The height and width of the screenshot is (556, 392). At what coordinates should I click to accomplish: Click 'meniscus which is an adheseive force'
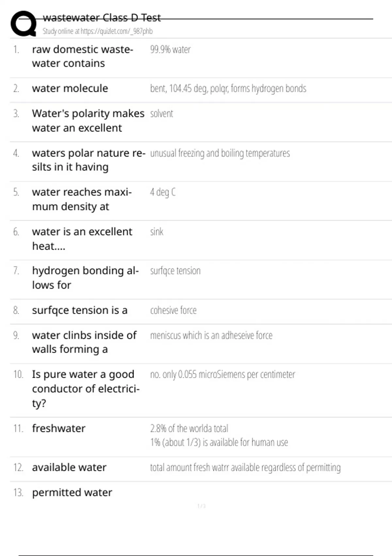click(x=211, y=336)
